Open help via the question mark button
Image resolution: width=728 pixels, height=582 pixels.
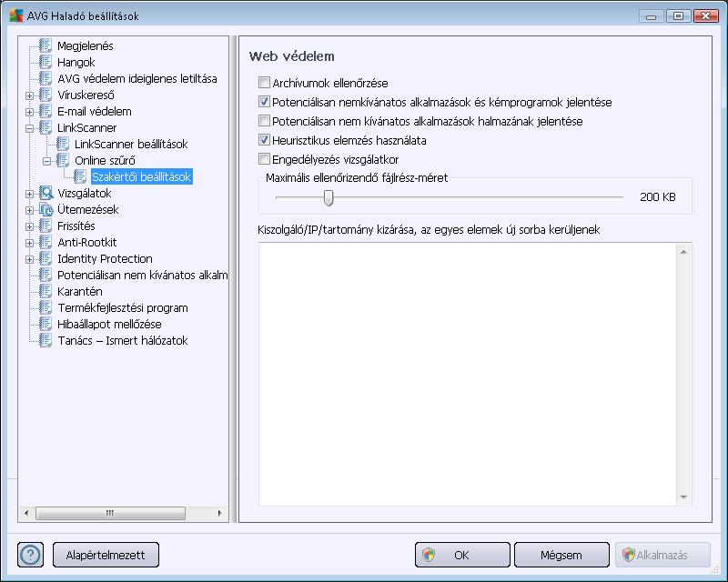pos(31,555)
